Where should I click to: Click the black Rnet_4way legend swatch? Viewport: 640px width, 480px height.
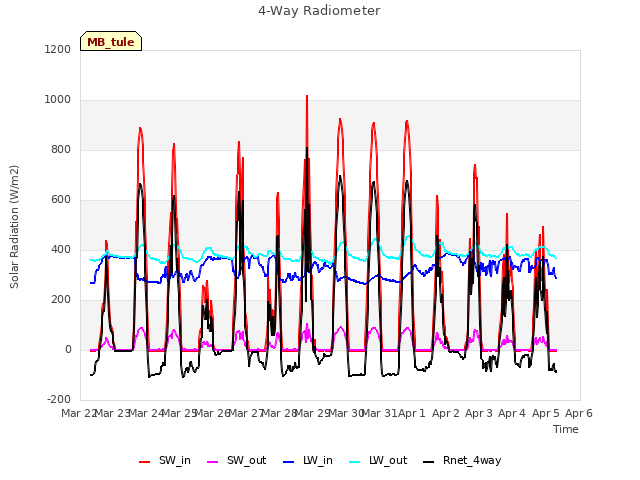429,462
